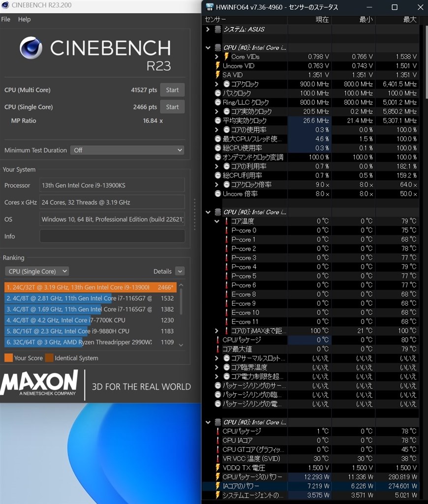The height and width of the screenshot is (504, 428).
Task: Click the 平均実効クロック clock icon
Action: click(x=218, y=121)
